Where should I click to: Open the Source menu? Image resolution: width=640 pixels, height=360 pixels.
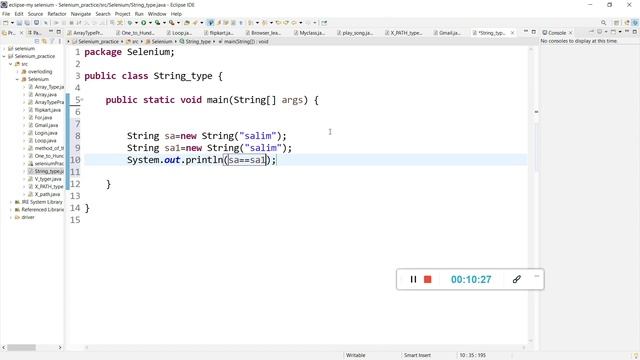click(35, 14)
